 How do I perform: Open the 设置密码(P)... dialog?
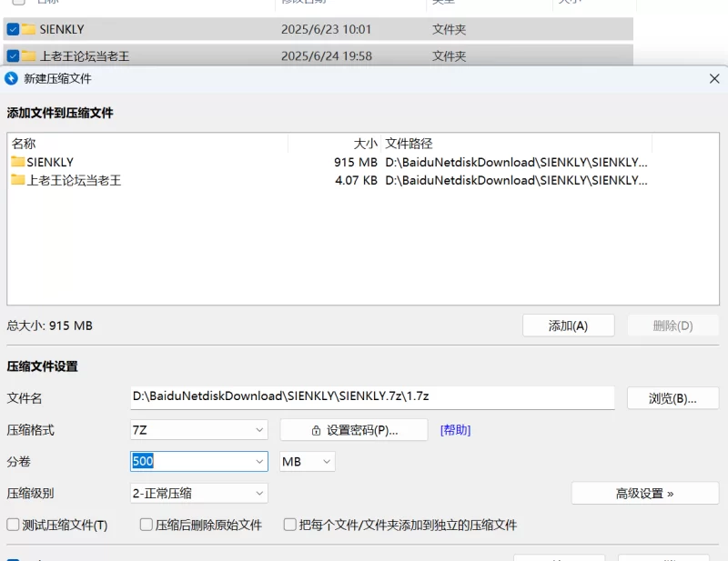coord(354,430)
